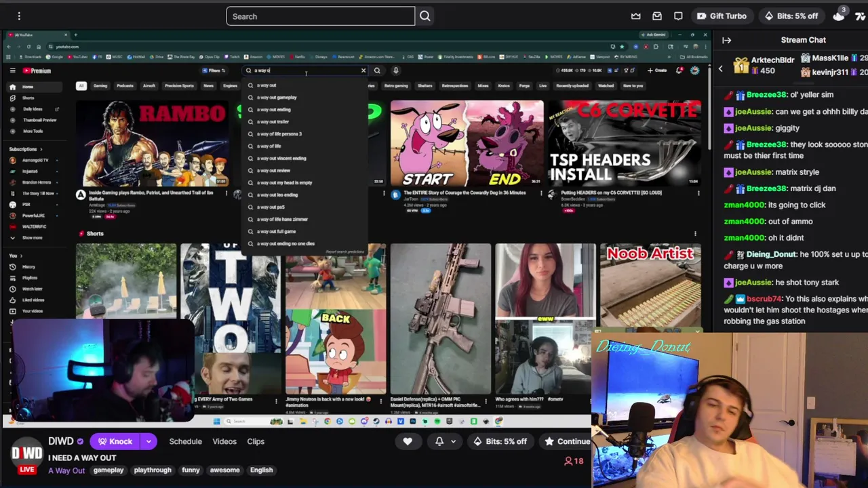The image size is (868, 488).
Task: Select the funny tag
Action: point(191,470)
